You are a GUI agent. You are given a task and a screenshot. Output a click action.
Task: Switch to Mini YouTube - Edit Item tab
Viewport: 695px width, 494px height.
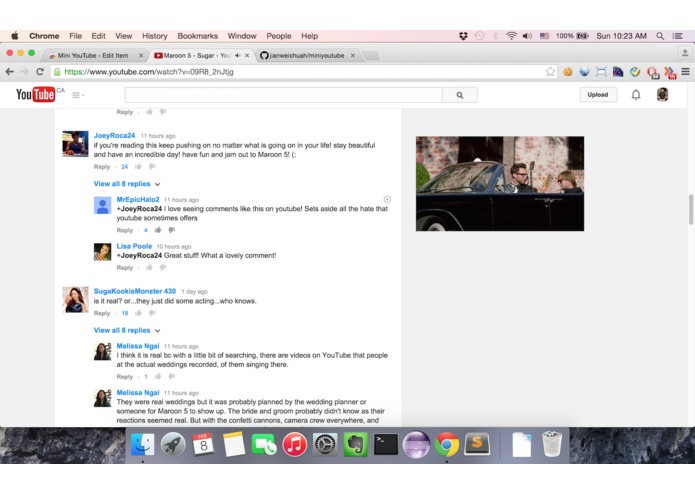(93, 55)
